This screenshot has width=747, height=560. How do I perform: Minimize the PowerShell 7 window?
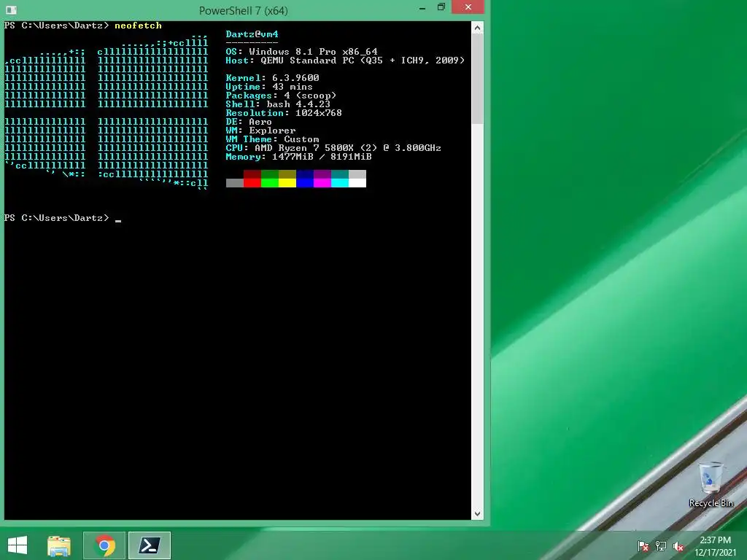[422, 8]
